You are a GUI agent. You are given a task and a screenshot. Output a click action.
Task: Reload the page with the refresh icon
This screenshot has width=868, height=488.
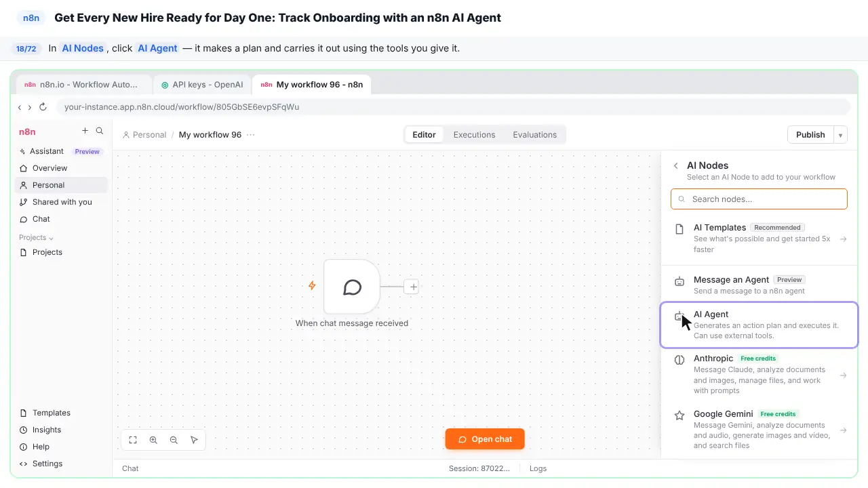click(x=43, y=107)
